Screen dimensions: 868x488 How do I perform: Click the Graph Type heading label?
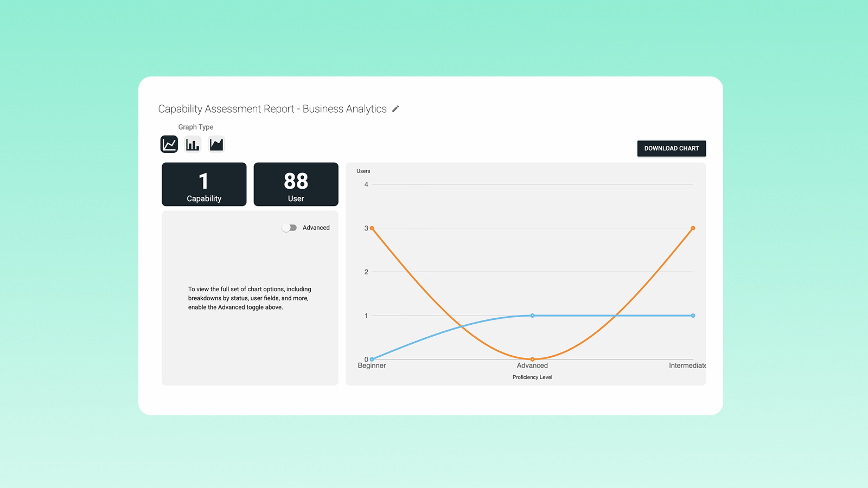coord(195,127)
